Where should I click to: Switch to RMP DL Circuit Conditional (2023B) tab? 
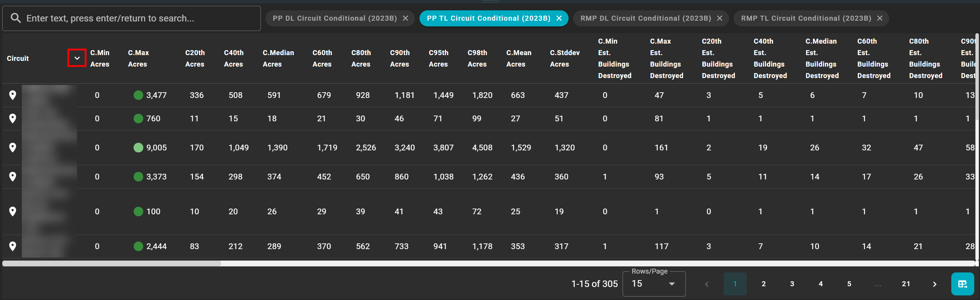pos(645,18)
